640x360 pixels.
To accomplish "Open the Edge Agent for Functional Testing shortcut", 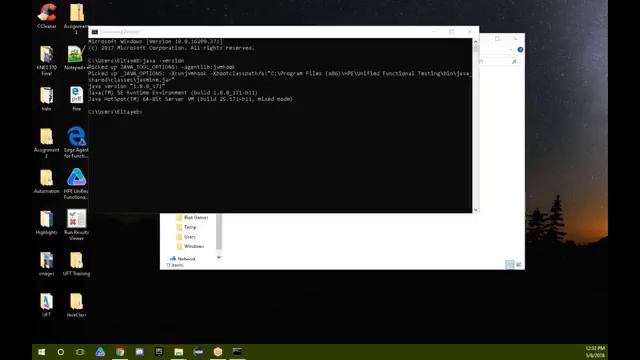I will 76,142.
